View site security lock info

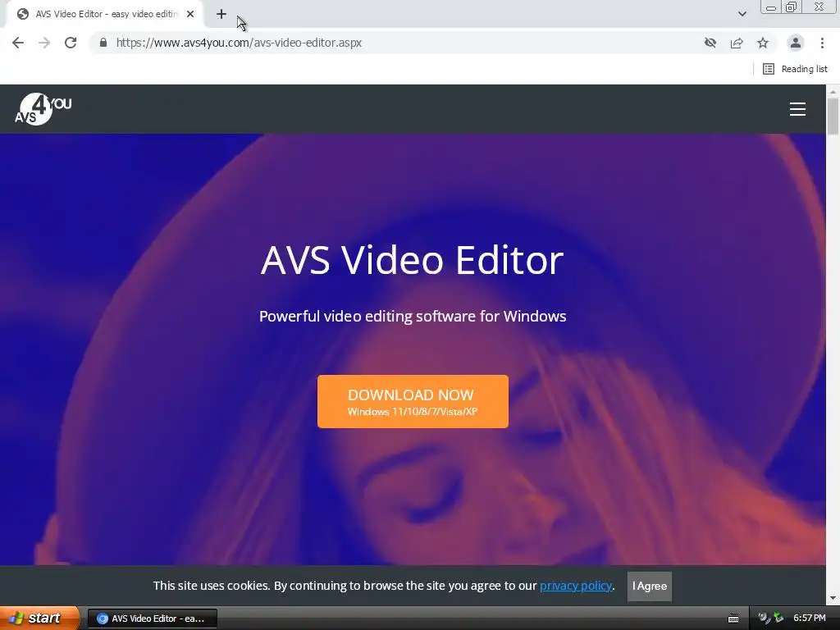point(103,43)
